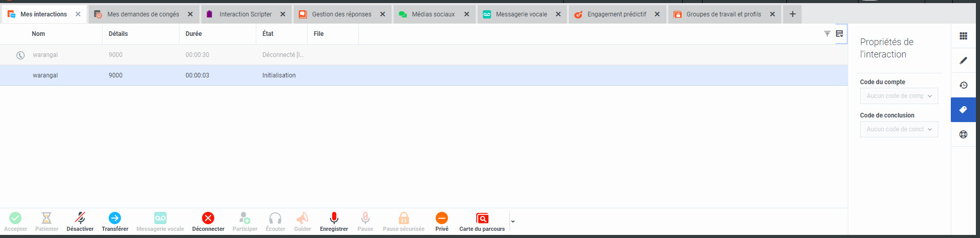980x238 pixels.
Task: Open the pencil notes sidebar icon
Action: pos(963,61)
